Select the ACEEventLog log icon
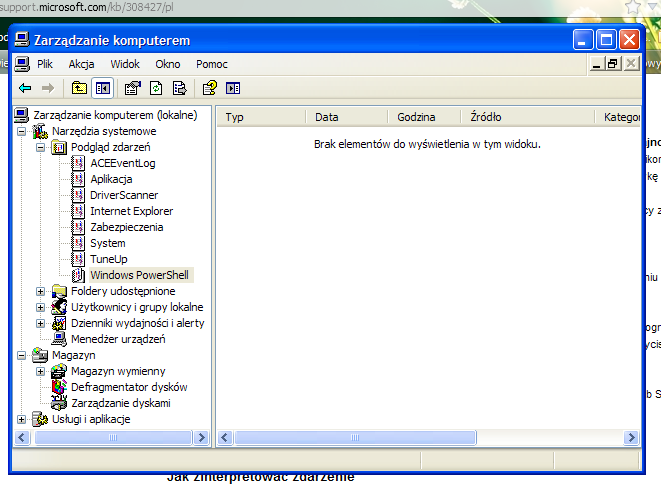Screen dimensions: 661x494 [78, 163]
